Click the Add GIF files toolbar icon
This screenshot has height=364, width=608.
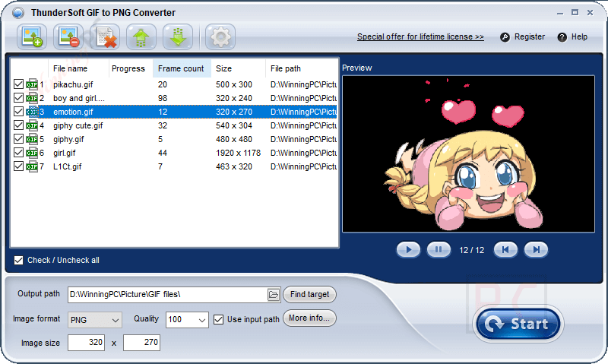[32, 37]
